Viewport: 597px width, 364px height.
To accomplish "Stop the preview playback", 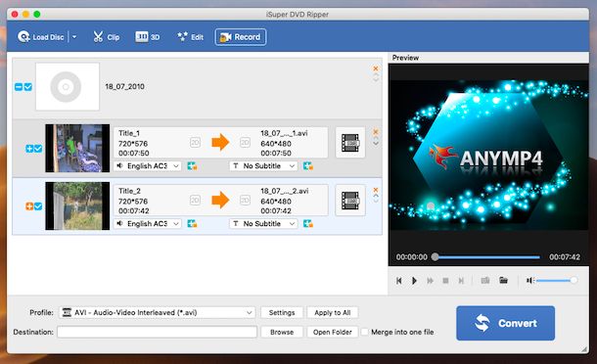I will [445, 281].
